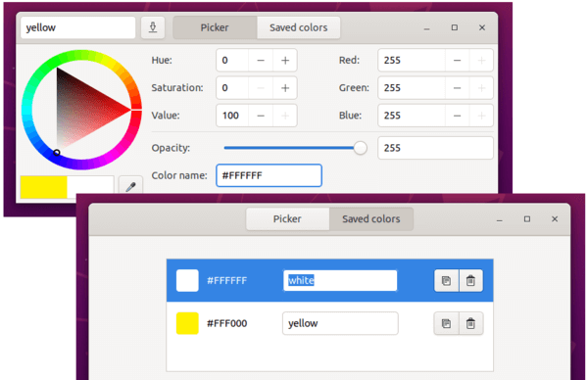Increase the Blue channel value
The width and height of the screenshot is (588, 380).
coord(481,116)
